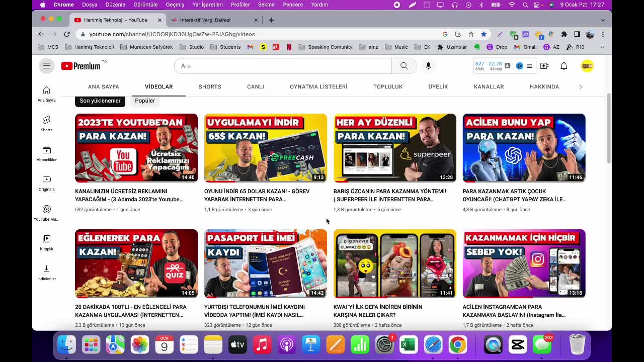Click the YouTube Premium logo
The height and width of the screenshot is (362, 644).
coord(81,66)
